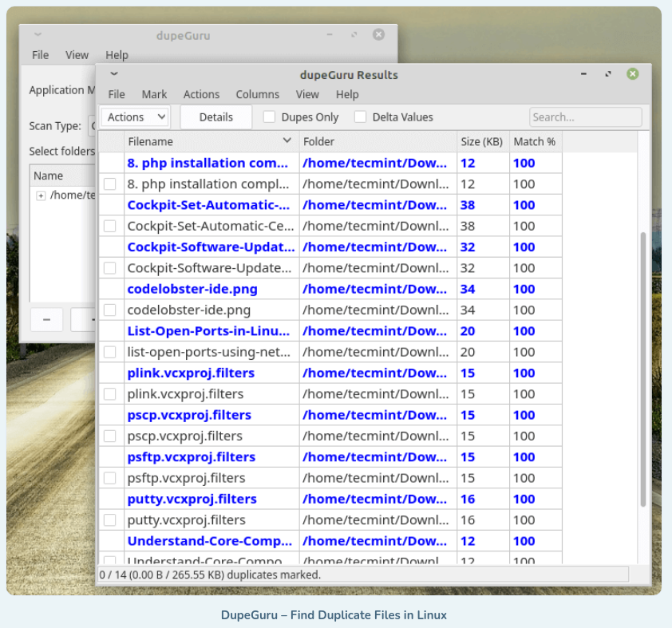Screen dimensions: 672x628
Task: Click the vertical scrollbar of the results list
Action: pos(643,367)
